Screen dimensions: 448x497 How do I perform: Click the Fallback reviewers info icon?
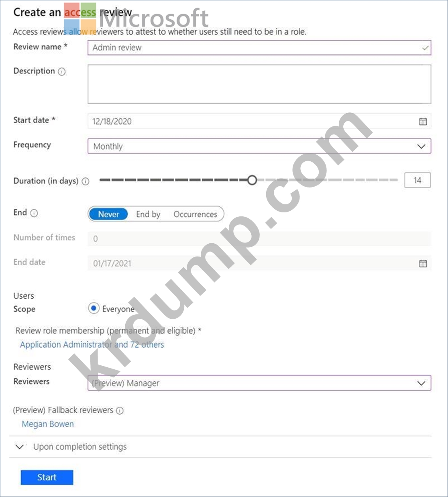coord(120,410)
